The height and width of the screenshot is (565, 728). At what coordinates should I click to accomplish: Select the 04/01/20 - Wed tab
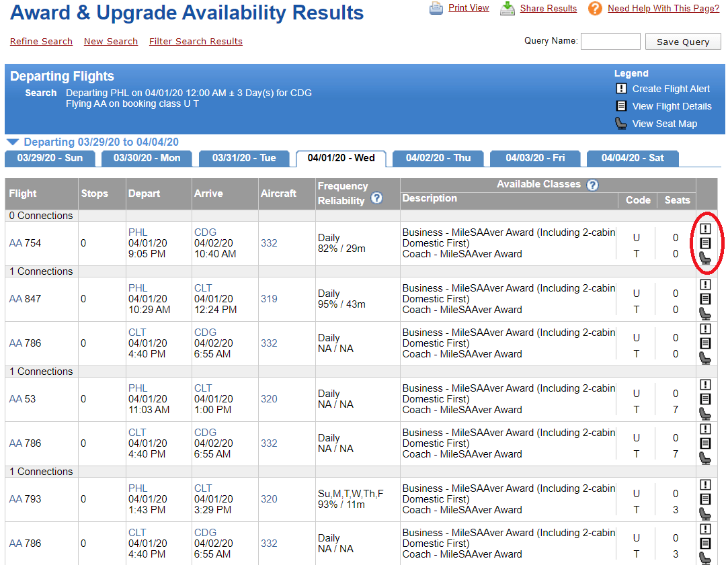click(x=341, y=158)
